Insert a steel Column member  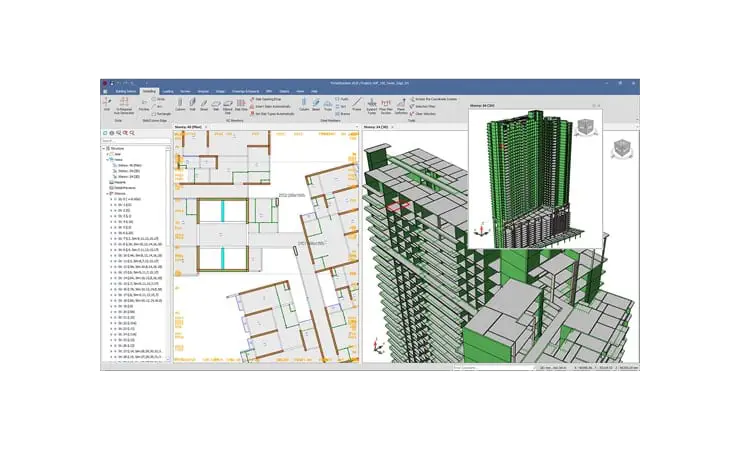(x=304, y=104)
